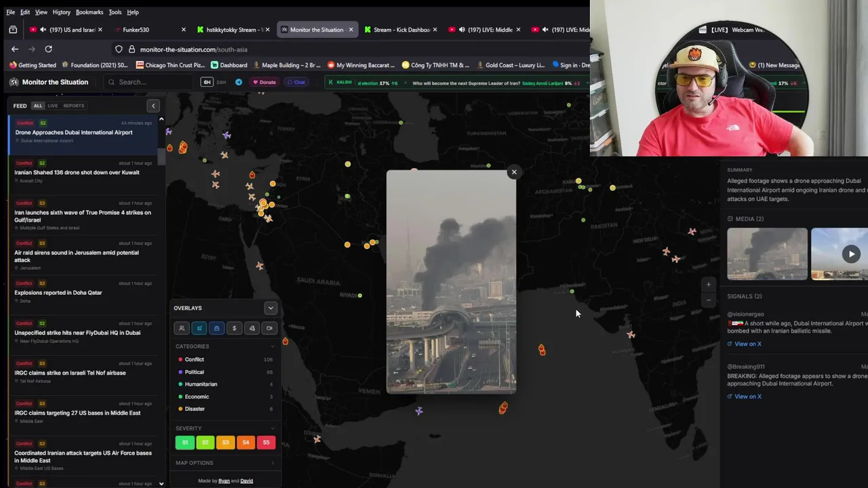Toggle the lock overlay icon
This screenshot has height=488, width=868.
(x=217, y=328)
